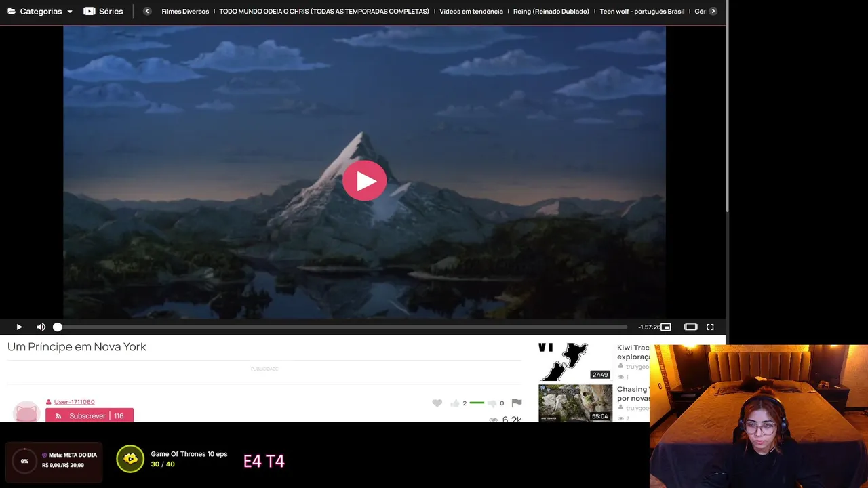The height and width of the screenshot is (488, 868).
Task: Click the video title Um Principe em Nova York
Action: click(77, 347)
